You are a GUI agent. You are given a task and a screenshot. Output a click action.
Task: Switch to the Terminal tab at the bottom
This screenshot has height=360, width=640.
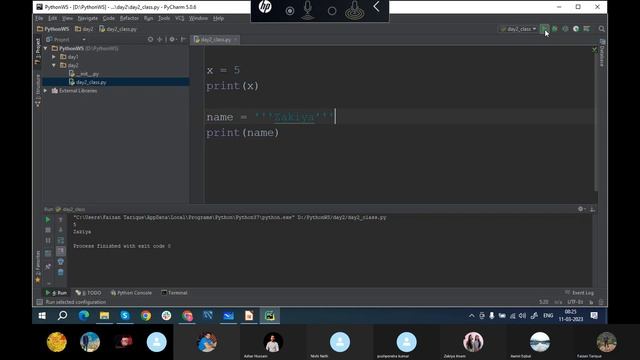[x=174, y=293]
